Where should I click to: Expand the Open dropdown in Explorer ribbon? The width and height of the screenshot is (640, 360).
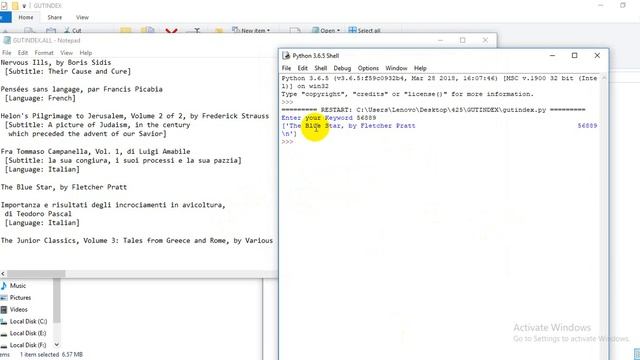pyautogui.click(x=326, y=30)
